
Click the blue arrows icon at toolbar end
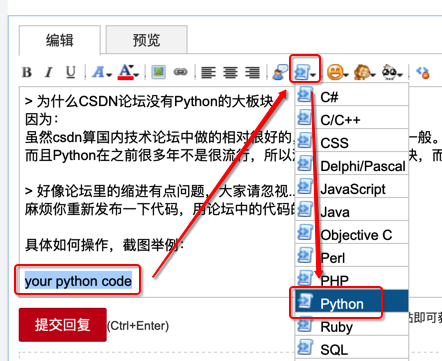423,72
